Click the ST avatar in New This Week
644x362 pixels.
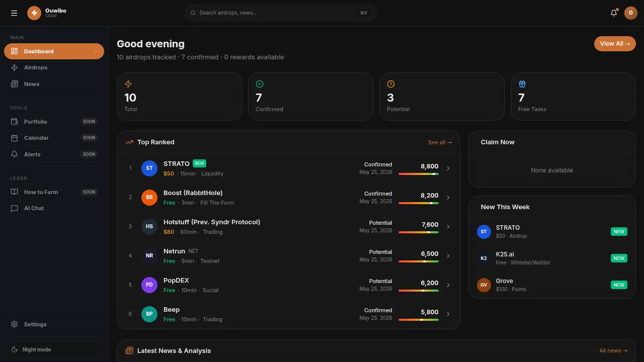click(484, 232)
